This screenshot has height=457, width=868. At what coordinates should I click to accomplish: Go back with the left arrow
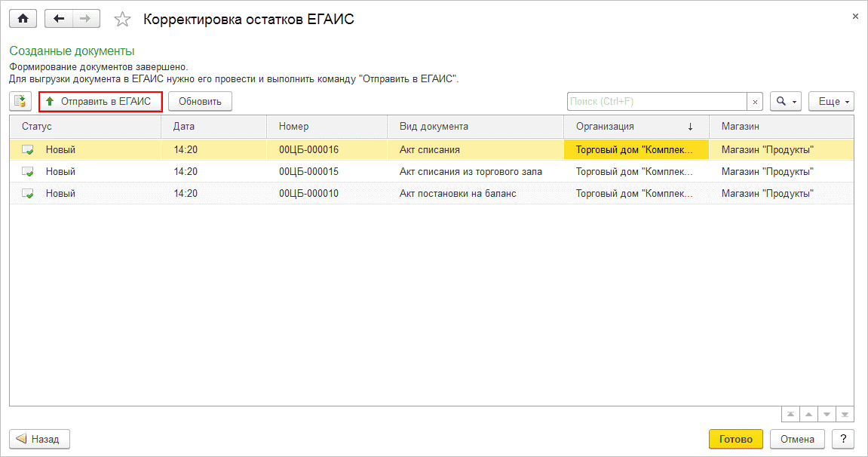(59, 19)
